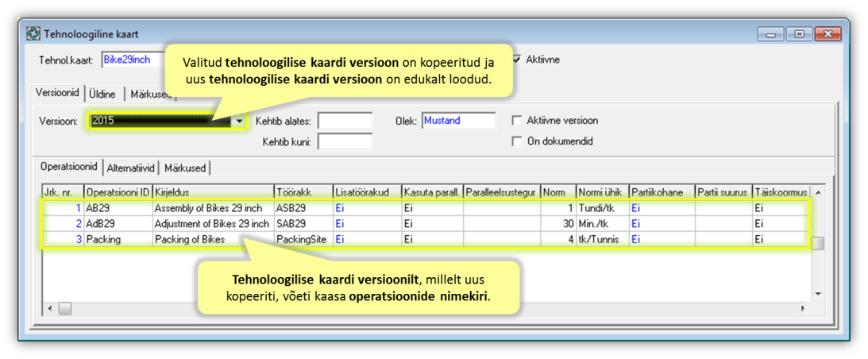The image size is (868, 359).
Task: Click the Normi ühik column header
Action: [602, 192]
